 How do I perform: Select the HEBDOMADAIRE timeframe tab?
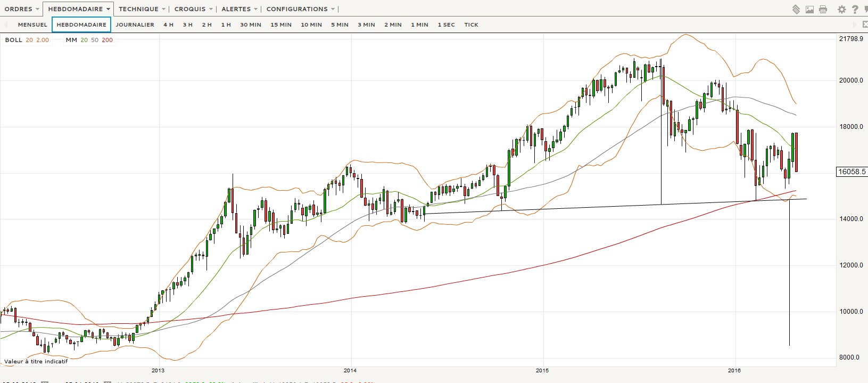click(81, 25)
